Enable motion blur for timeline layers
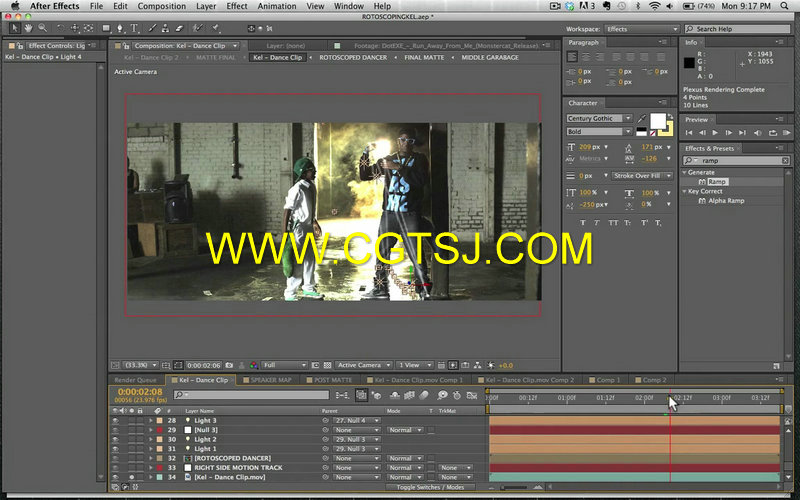The image size is (800, 500). click(x=424, y=395)
